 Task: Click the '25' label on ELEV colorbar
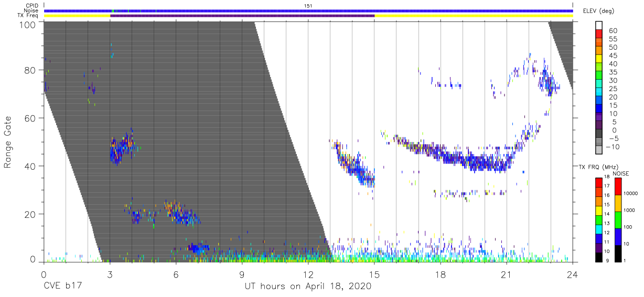pyautogui.click(x=613, y=89)
